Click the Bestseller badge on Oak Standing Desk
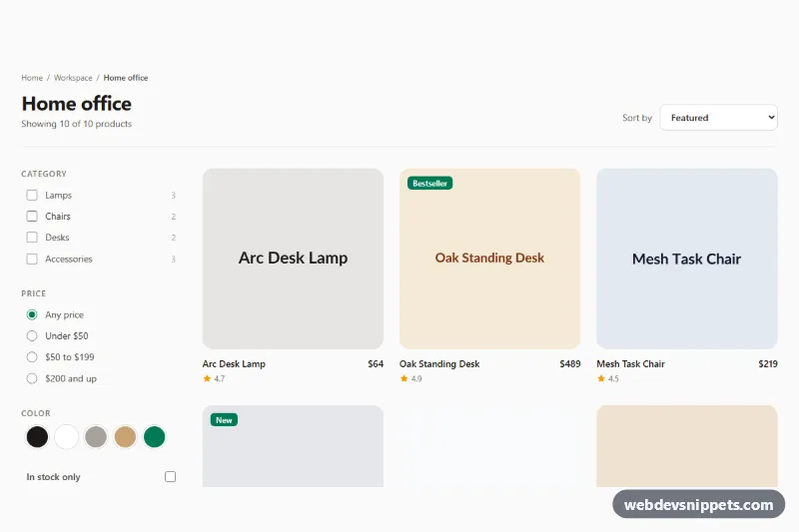This screenshot has width=799, height=532. (x=430, y=184)
